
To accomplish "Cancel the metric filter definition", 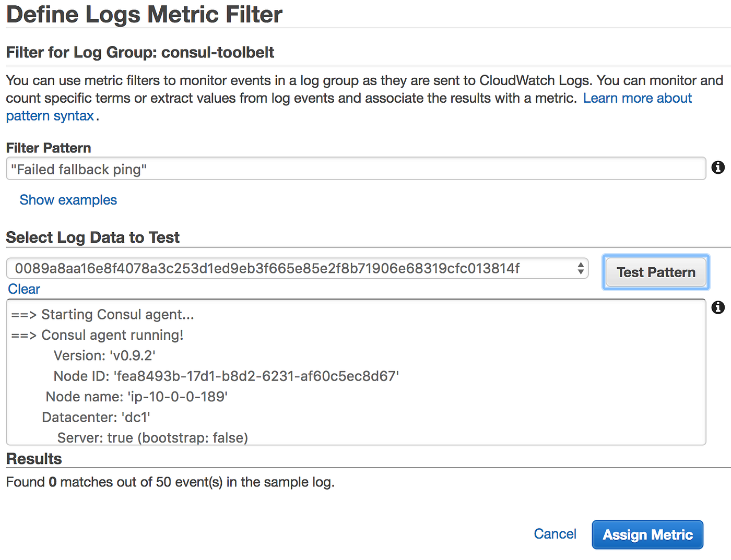I will coord(555,534).
